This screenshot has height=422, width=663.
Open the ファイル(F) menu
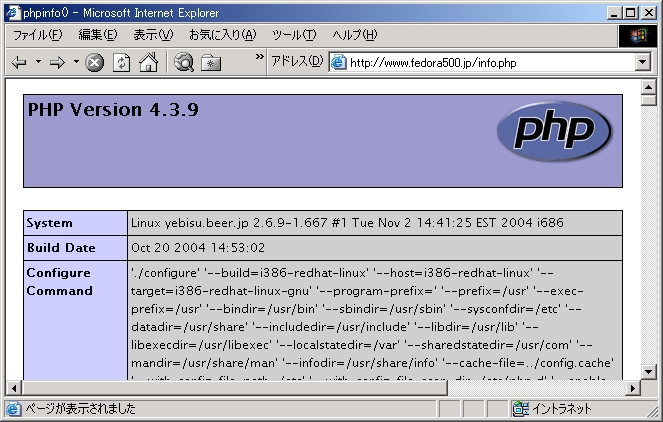pos(37,35)
